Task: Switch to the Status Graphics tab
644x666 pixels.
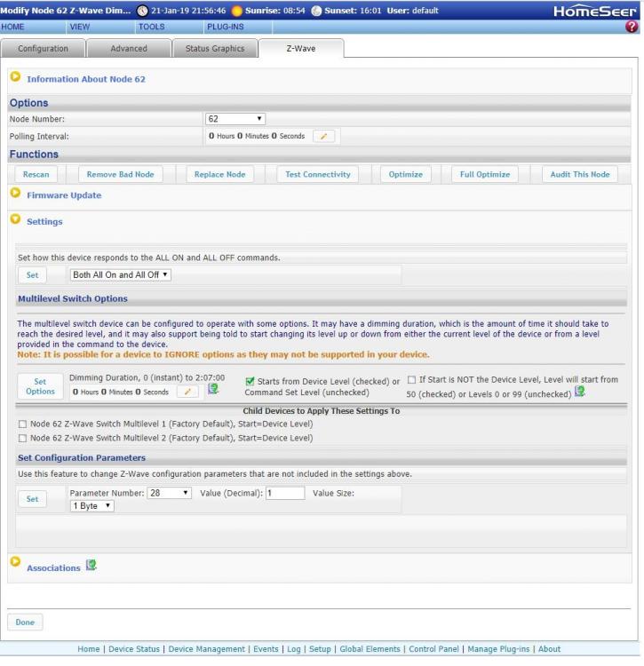Action: click(214, 49)
